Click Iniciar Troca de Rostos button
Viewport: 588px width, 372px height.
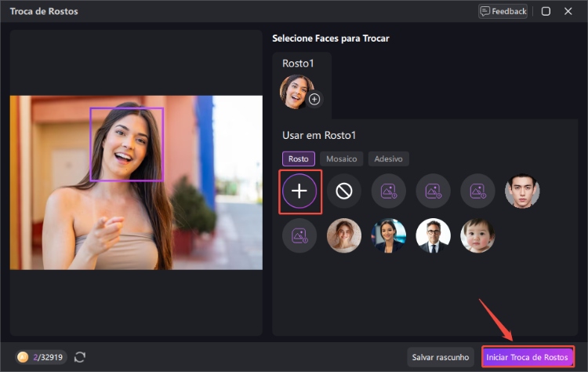[528, 357]
